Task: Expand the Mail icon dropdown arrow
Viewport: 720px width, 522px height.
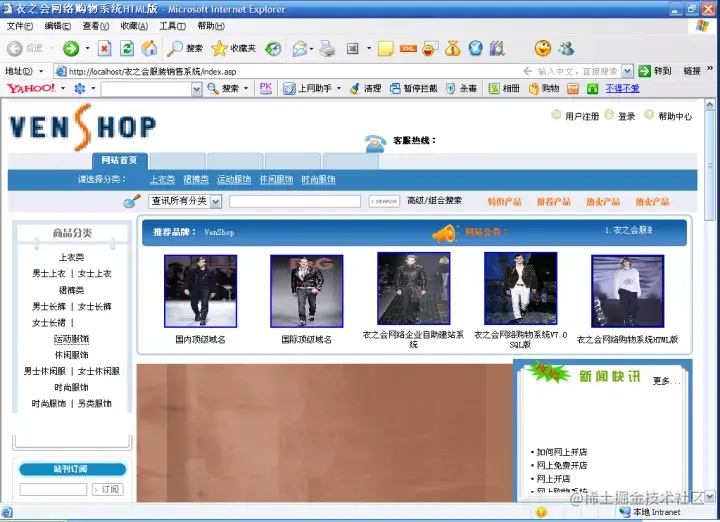Action: [x=311, y=48]
